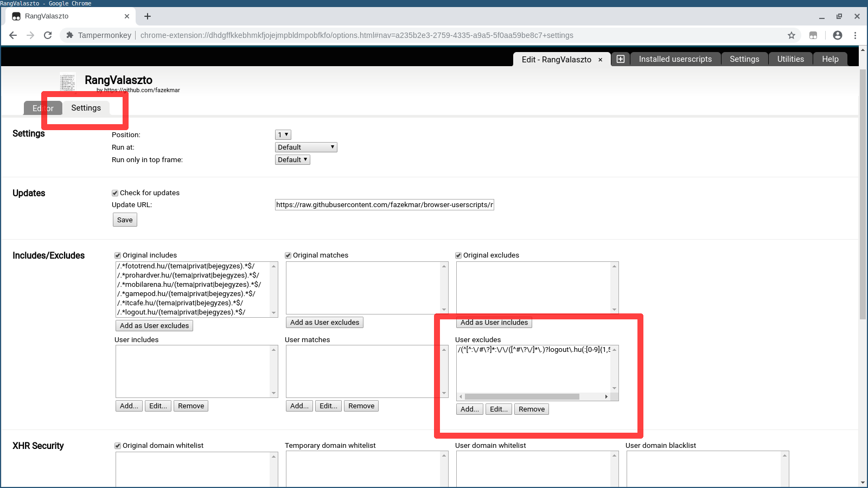Screen dimensions: 868x488
Task: Click the browser address bar URL
Action: (x=356, y=35)
